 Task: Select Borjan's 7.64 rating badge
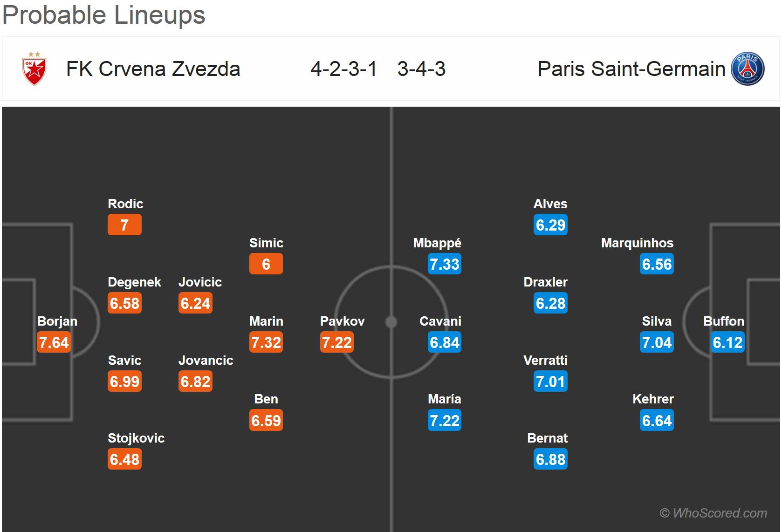pyautogui.click(x=54, y=342)
